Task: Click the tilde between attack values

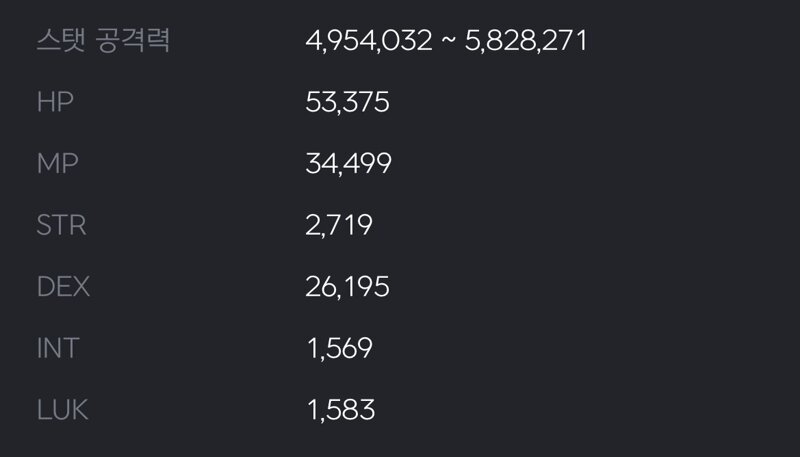Action: coord(448,40)
